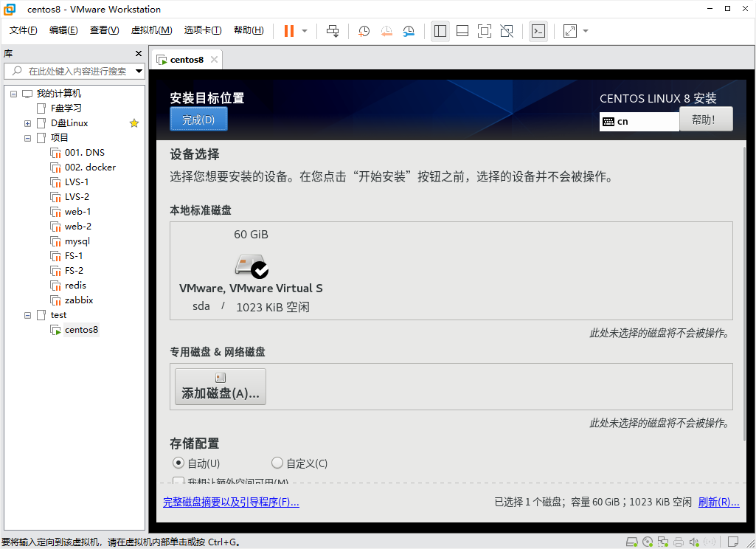Open the 文件(F) menu
Screen dimensions: 756x549
click(x=23, y=30)
